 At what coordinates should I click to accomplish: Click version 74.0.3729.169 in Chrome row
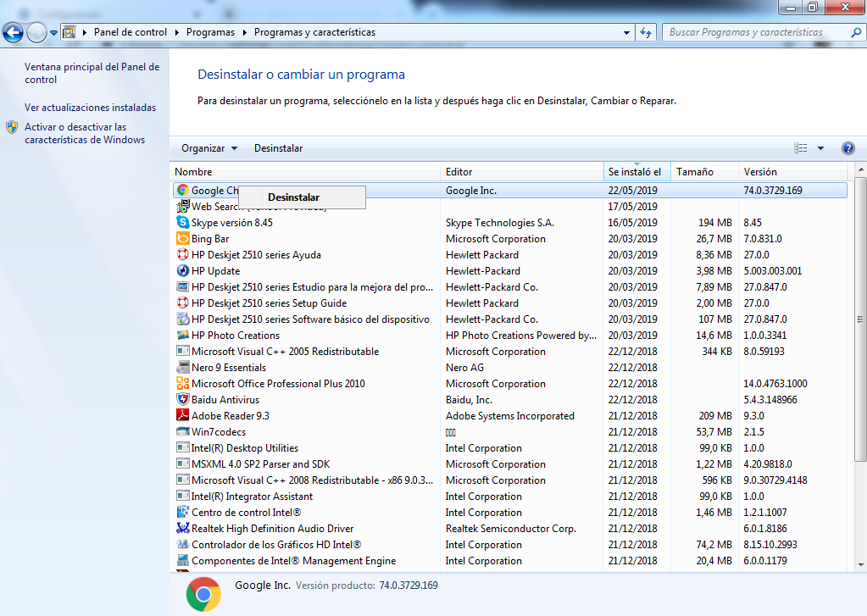point(772,190)
